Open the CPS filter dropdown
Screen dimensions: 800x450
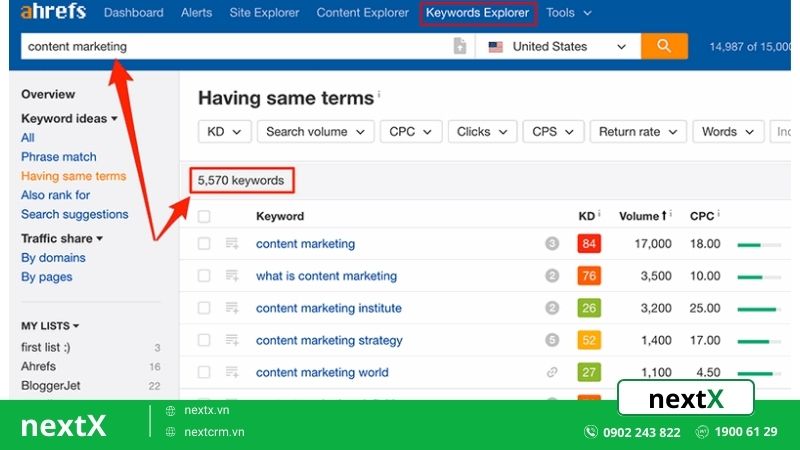(553, 132)
